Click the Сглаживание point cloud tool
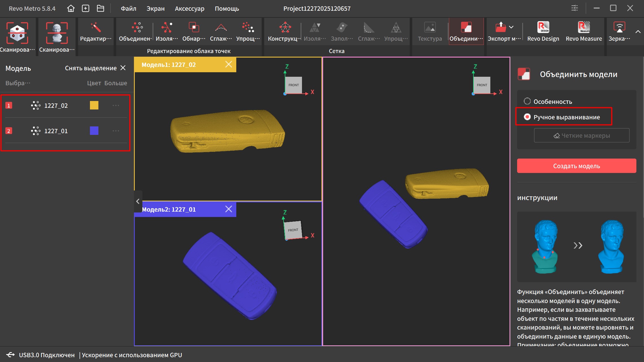Viewport: 644px width, 362px height. (221, 31)
